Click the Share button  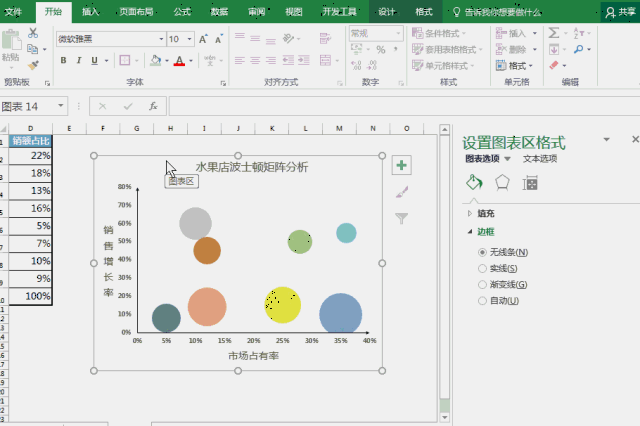620,12
